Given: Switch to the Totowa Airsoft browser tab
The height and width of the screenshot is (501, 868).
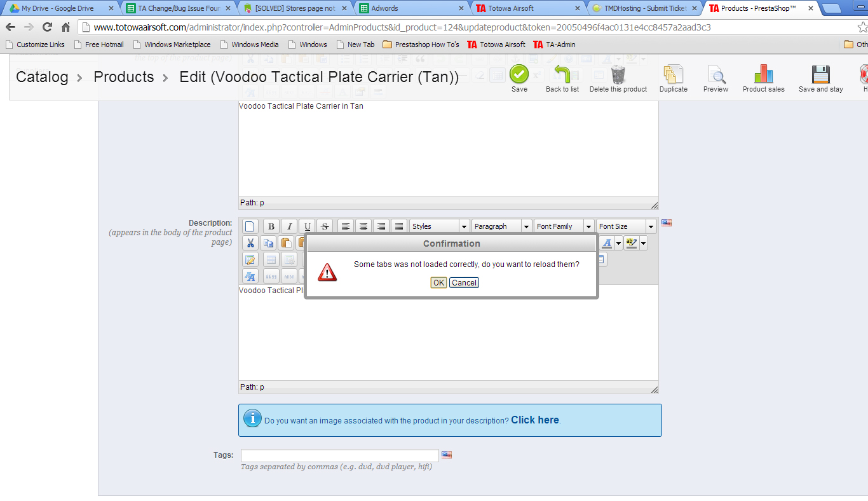Looking at the screenshot, I should [x=527, y=8].
